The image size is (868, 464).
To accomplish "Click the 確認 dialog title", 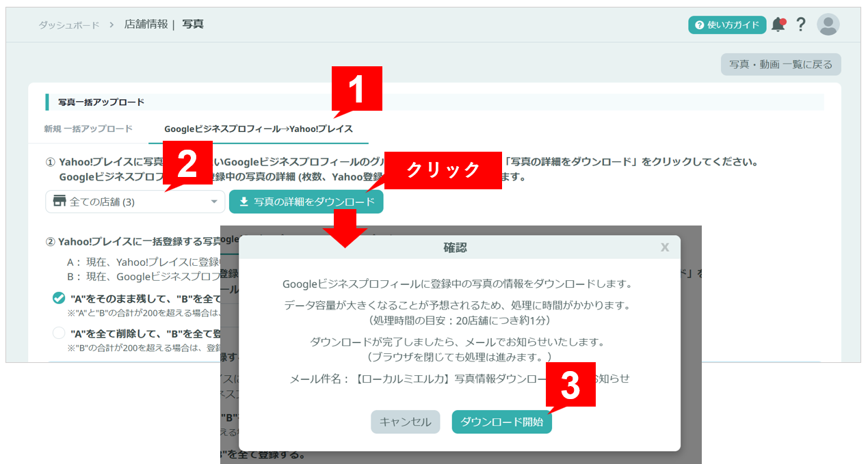I will tap(455, 247).
